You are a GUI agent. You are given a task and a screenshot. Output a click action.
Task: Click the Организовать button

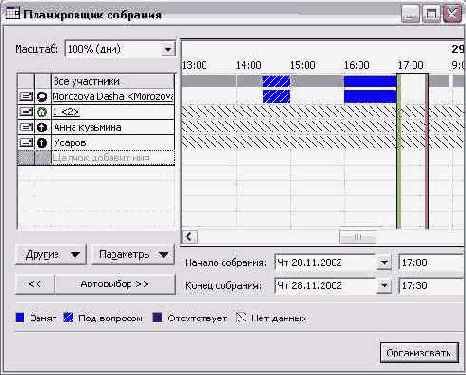click(x=419, y=353)
